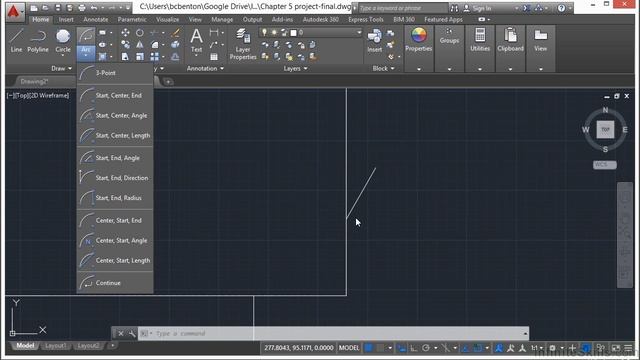640x360 pixels.
Task: Choose Center, Start, Angle arc option
Action: 115,240
